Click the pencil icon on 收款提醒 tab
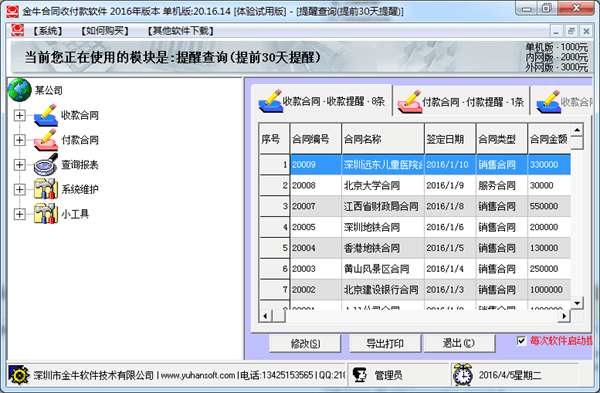The width and height of the screenshot is (600, 393). click(x=271, y=101)
